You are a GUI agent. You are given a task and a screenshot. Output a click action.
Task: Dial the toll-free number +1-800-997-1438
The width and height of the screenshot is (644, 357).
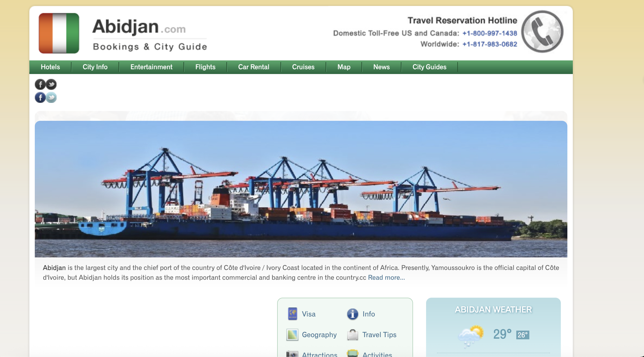pos(490,34)
